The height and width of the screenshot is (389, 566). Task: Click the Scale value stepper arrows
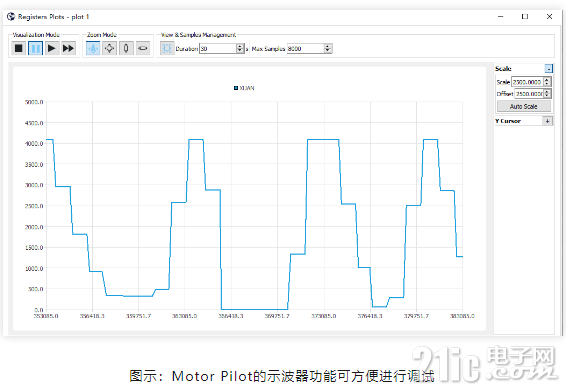pos(547,82)
